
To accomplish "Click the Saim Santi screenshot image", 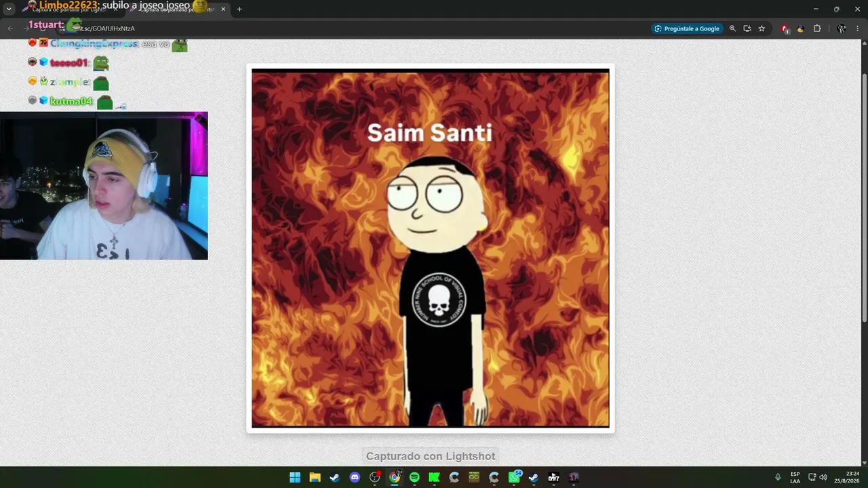I will tap(431, 248).
